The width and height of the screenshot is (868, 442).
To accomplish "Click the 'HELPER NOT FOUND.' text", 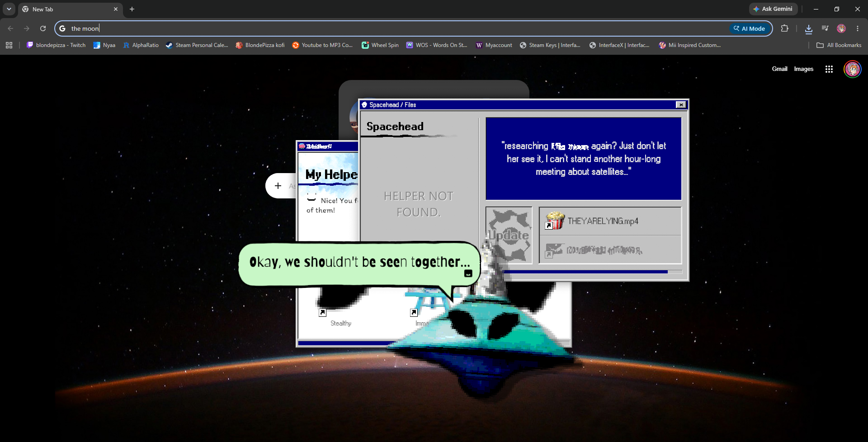I will point(418,204).
